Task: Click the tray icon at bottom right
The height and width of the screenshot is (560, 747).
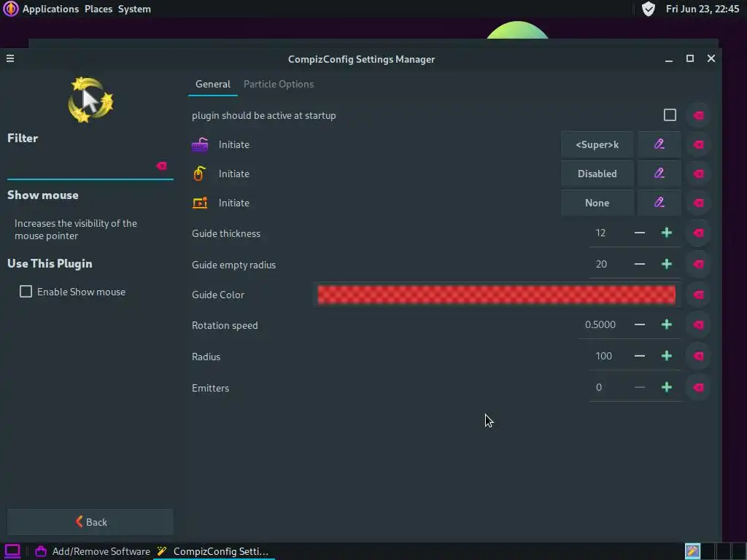Action: (x=693, y=551)
